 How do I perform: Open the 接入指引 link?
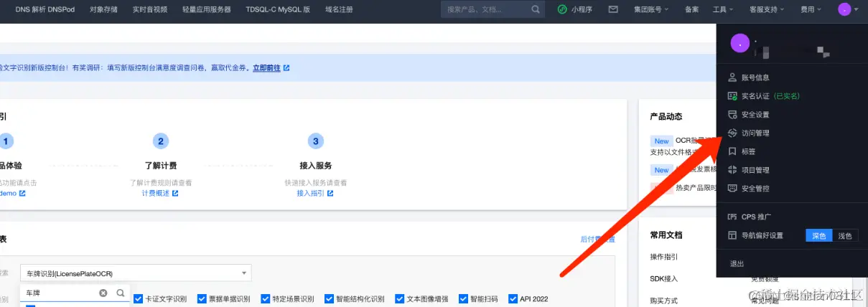tap(311, 193)
